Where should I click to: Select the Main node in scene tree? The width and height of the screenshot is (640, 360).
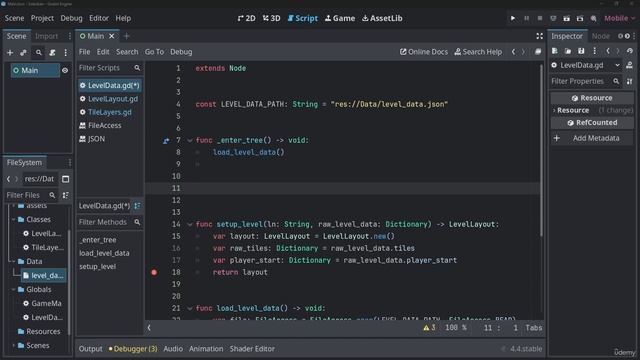pyautogui.click(x=35, y=71)
